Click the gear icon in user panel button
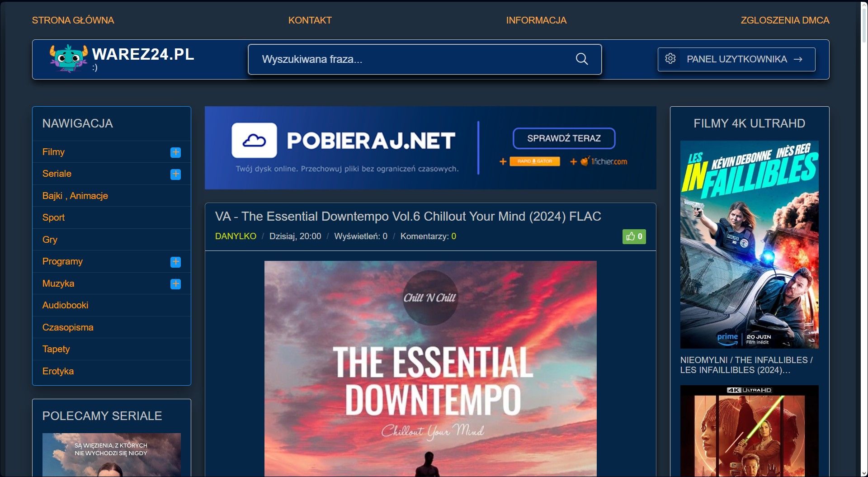 pyautogui.click(x=670, y=59)
